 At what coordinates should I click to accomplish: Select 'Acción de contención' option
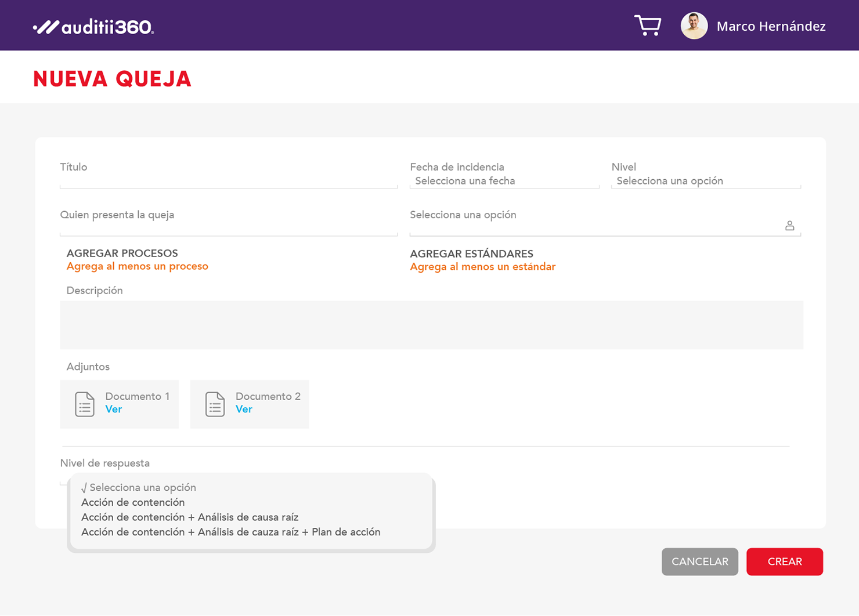133,502
